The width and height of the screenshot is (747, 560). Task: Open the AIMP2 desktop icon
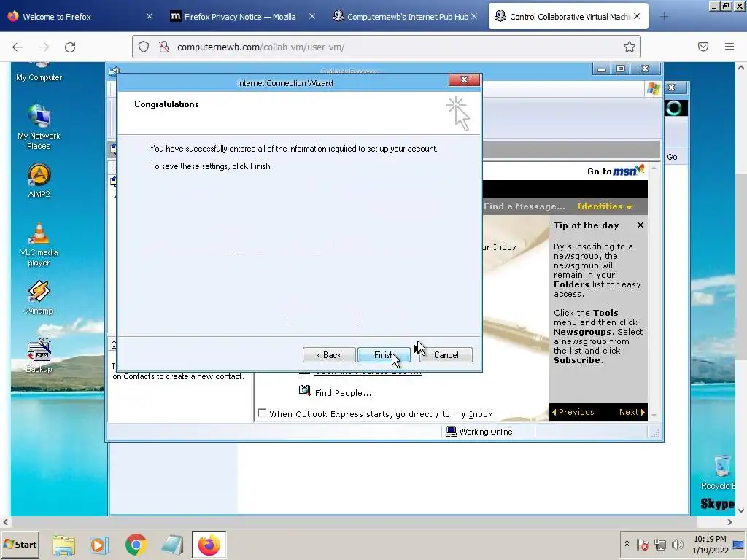click(39, 181)
